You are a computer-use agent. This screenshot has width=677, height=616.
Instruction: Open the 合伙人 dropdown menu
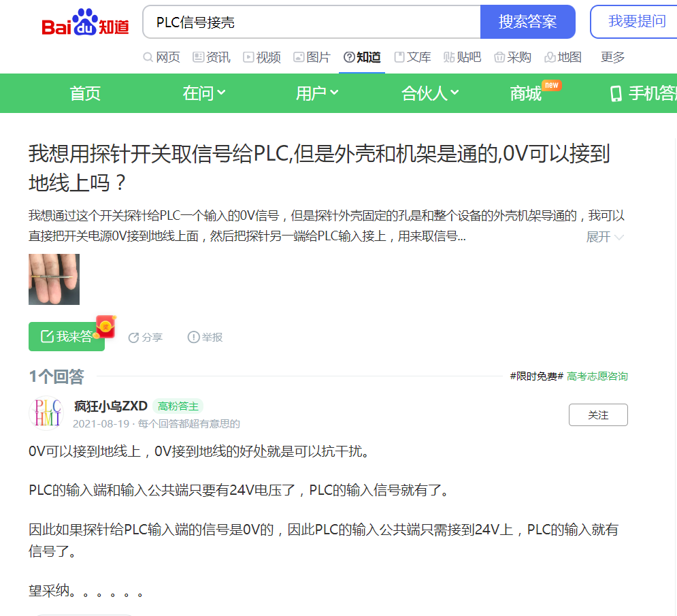pyautogui.click(x=430, y=93)
